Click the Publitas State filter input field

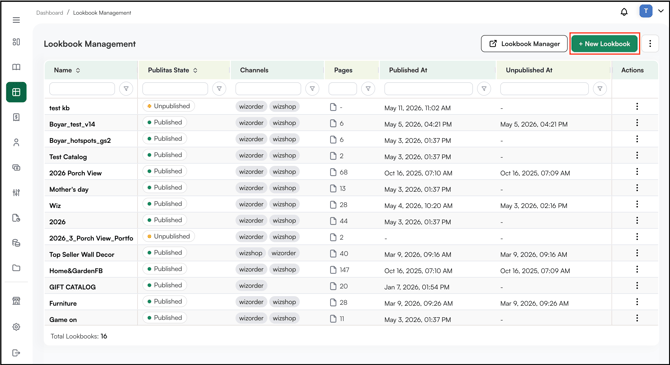tap(175, 89)
